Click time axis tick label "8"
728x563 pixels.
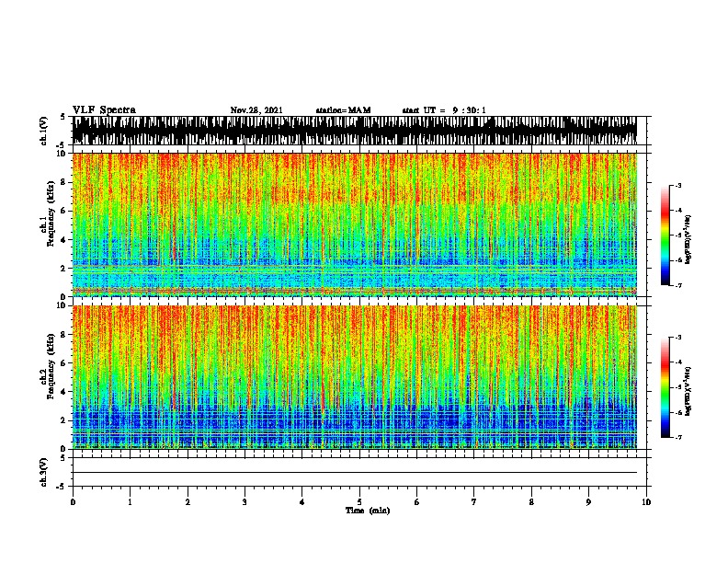pyautogui.click(x=531, y=502)
